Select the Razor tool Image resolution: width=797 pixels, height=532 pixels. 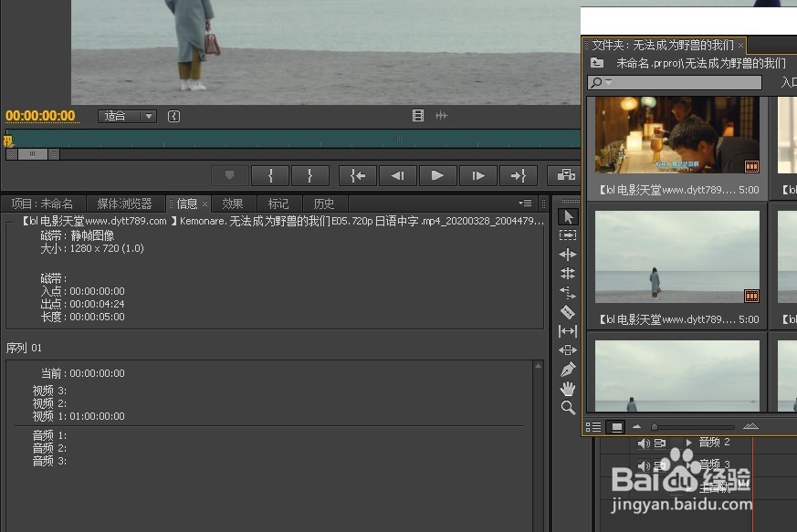(568, 312)
